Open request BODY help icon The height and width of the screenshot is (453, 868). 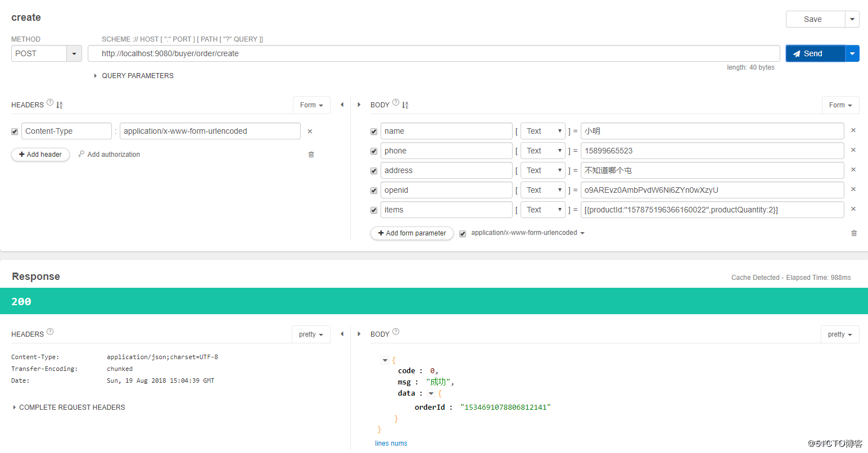(x=396, y=102)
